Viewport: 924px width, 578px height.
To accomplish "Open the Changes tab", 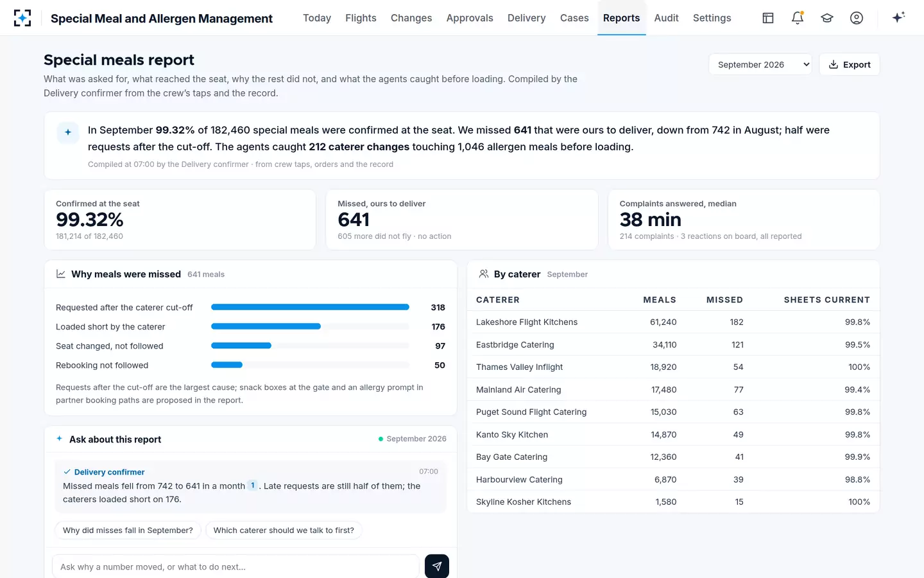I will coord(411,18).
